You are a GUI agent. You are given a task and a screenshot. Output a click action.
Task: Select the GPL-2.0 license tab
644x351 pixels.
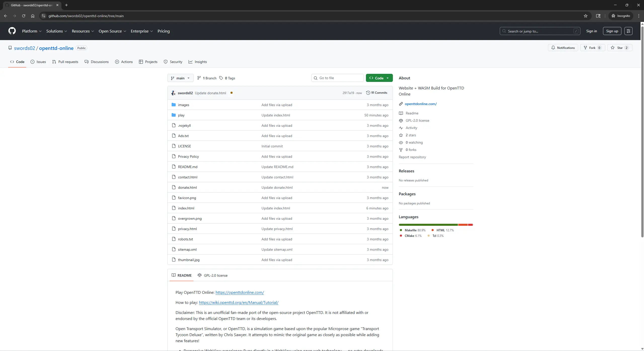pos(213,275)
